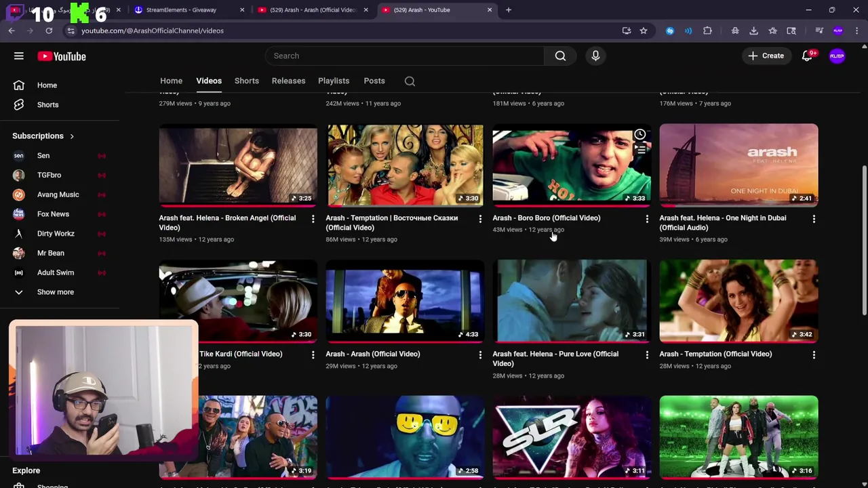
Task: Open options menu for Boro Boro video
Action: tap(647, 219)
